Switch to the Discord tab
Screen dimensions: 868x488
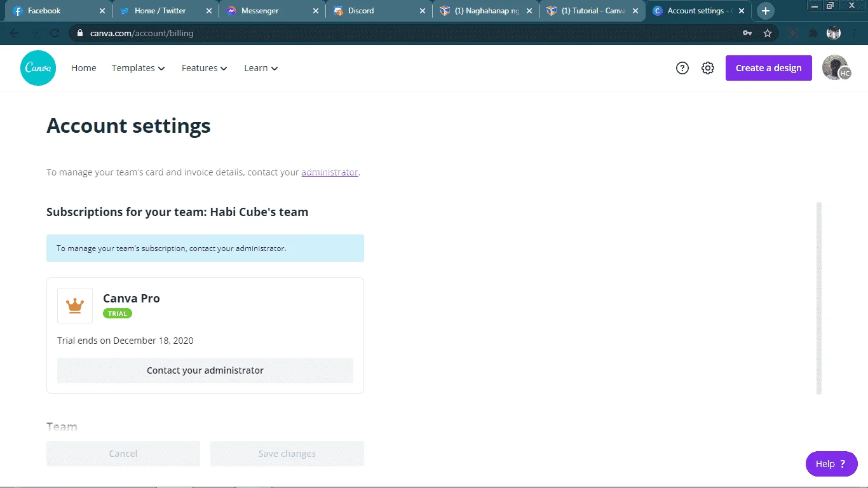click(x=379, y=11)
